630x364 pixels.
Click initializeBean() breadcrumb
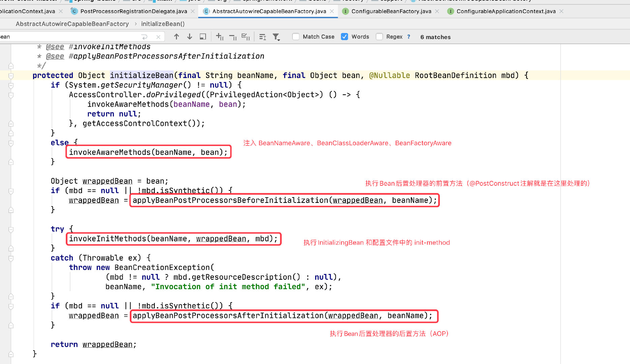pyautogui.click(x=163, y=24)
